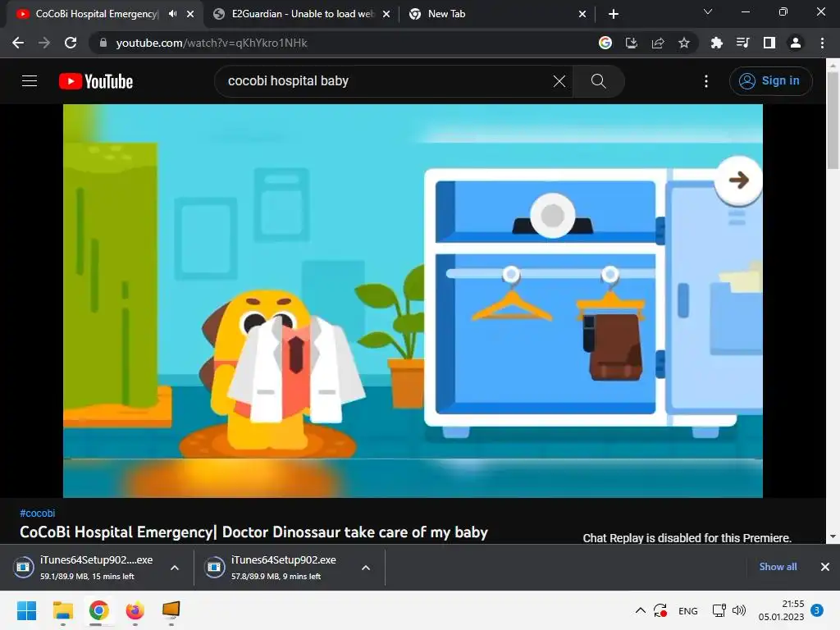Click the page vertical scrollbar thumb
The image size is (840, 630).
(833, 120)
